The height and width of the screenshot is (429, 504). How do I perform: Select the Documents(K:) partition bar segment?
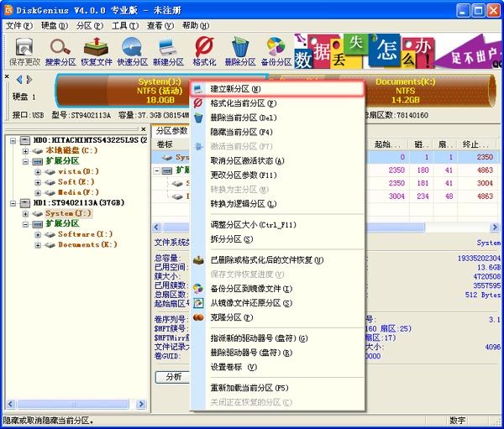(406, 91)
